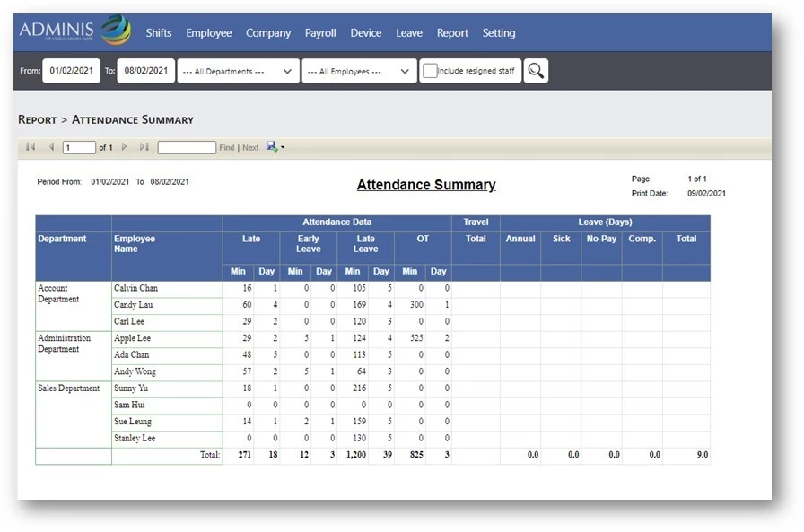Click the Print Date value 09/02/2021

[x=706, y=193]
